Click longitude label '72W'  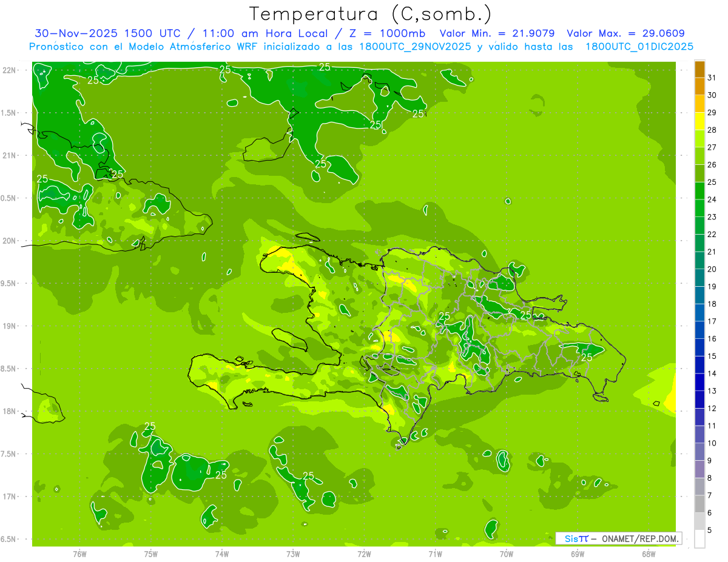coord(364,554)
